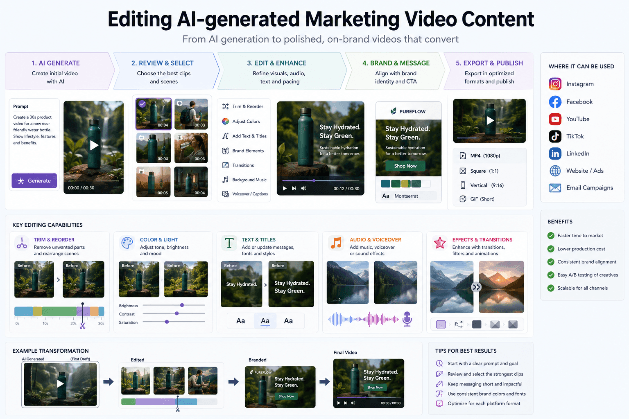The height and width of the screenshot is (419, 629).
Task: Choose the Square (1:1) export format
Action: (489, 171)
